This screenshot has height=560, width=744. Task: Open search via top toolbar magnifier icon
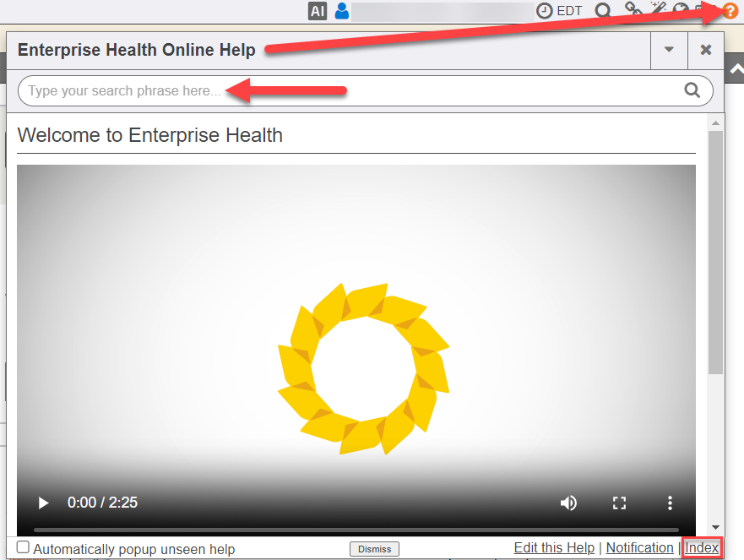(x=603, y=11)
